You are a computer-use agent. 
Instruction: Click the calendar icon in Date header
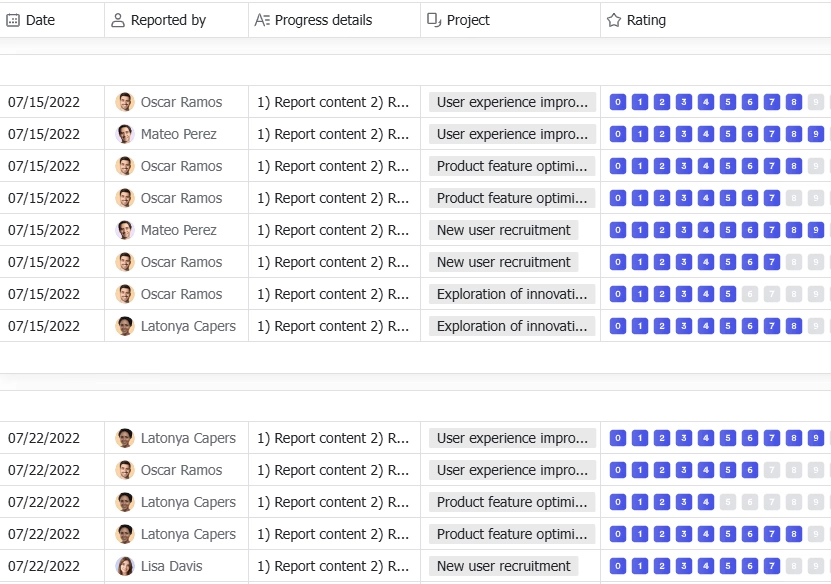(x=13, y=20)
